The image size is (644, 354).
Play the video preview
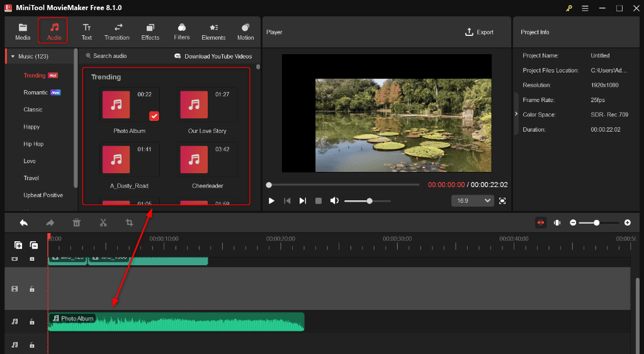(x=271, y=201)
